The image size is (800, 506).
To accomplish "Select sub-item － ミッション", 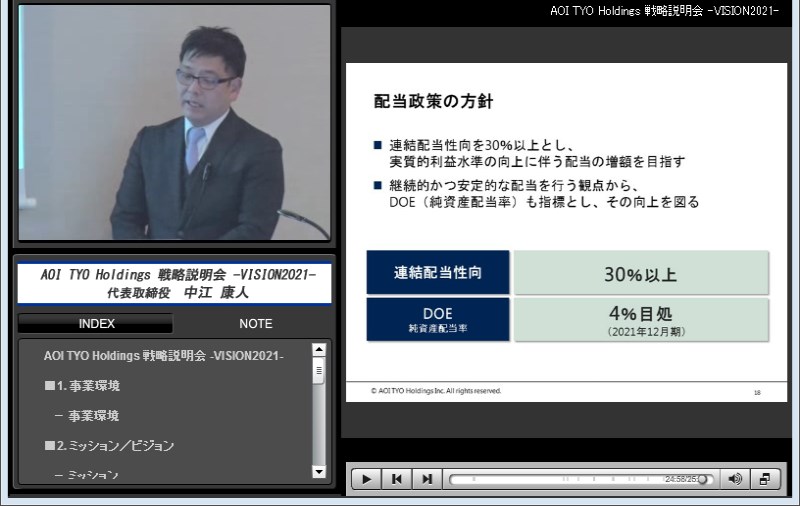I will [86, 475].
